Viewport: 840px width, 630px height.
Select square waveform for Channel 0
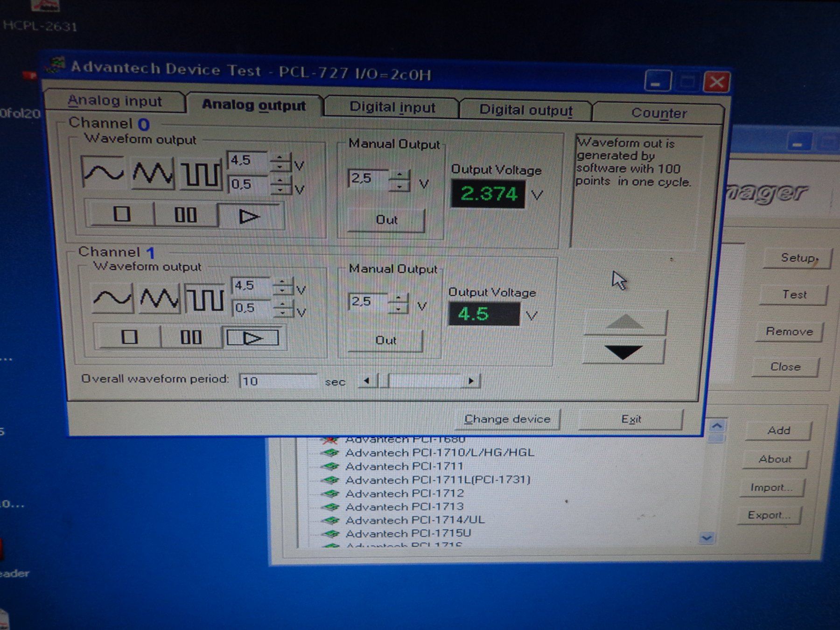pyautogui.click(x=201, y=175)
